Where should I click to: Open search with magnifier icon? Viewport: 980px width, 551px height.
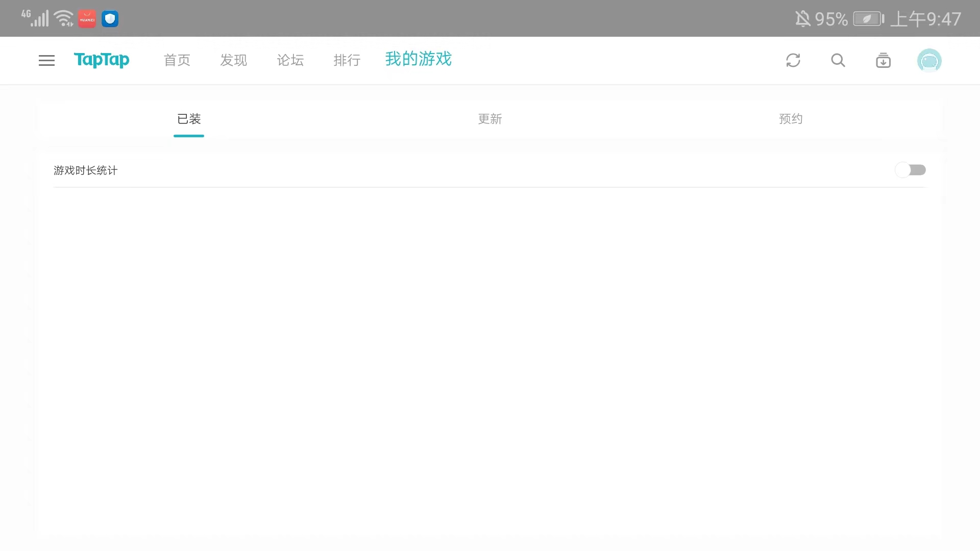point(838,60)
